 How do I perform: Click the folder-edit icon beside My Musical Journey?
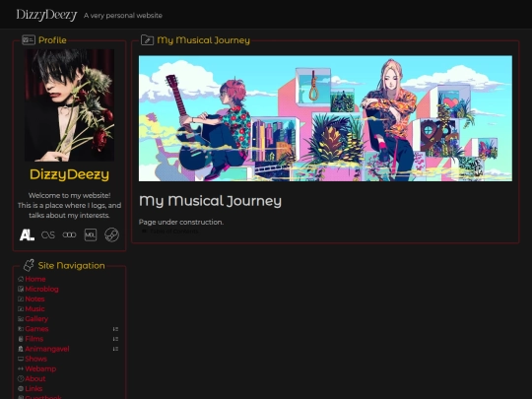(147, 40)
